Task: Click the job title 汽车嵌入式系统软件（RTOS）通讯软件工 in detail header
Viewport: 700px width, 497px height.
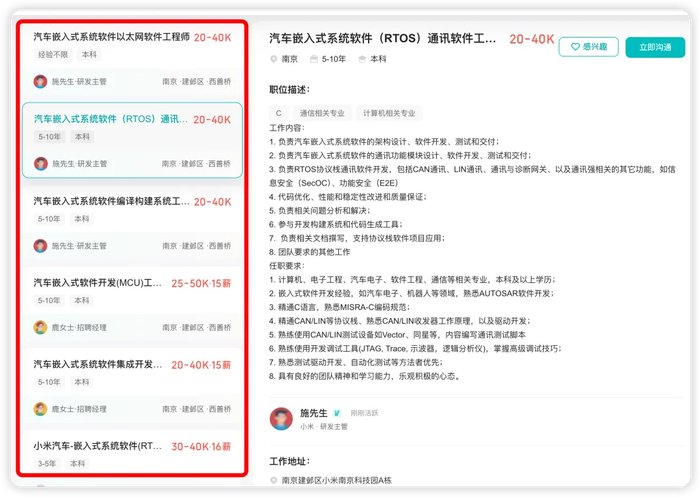Action: pyautogui.click(x=382, y=39)
